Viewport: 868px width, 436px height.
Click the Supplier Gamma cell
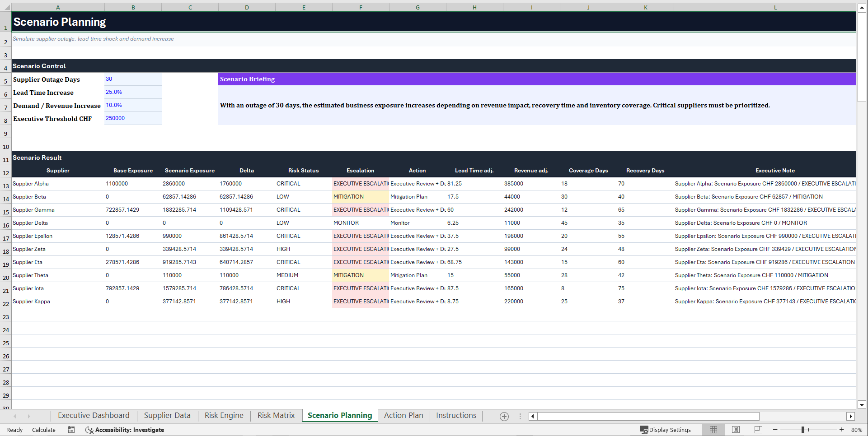pyautogui.click(x=58, y=210)
